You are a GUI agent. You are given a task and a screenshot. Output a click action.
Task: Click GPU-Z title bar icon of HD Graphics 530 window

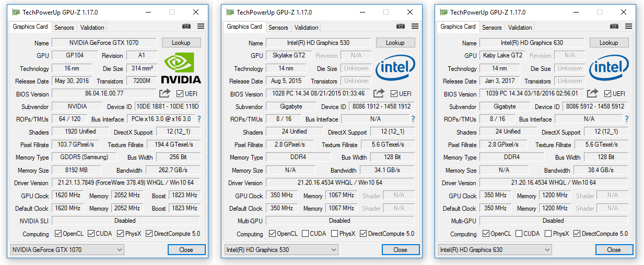230,12
